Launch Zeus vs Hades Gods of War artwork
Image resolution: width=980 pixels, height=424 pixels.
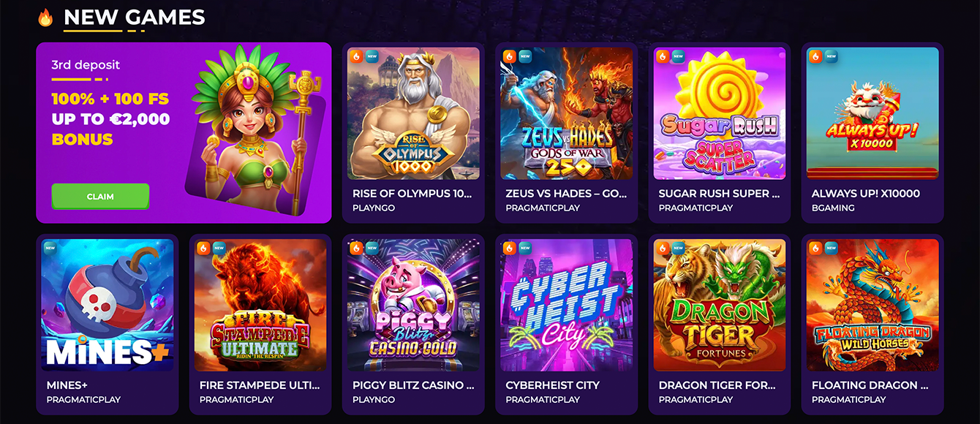tap(567, 113)
